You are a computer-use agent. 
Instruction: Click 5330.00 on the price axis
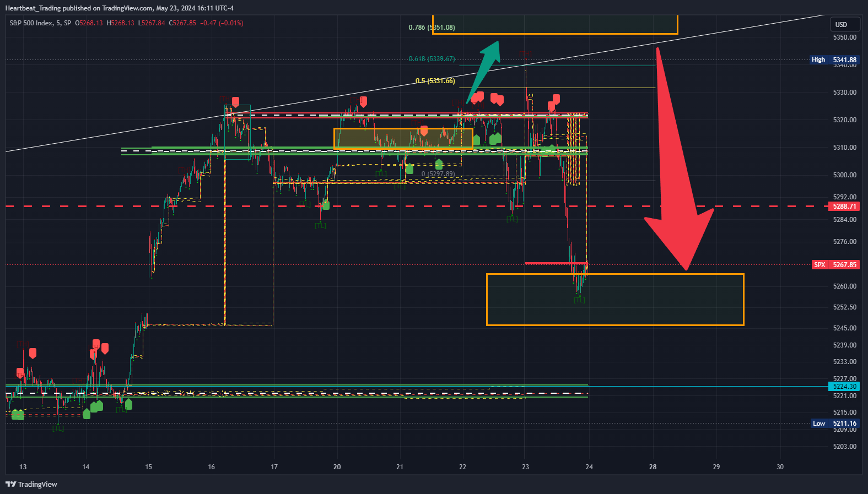[x=845, y=93]
